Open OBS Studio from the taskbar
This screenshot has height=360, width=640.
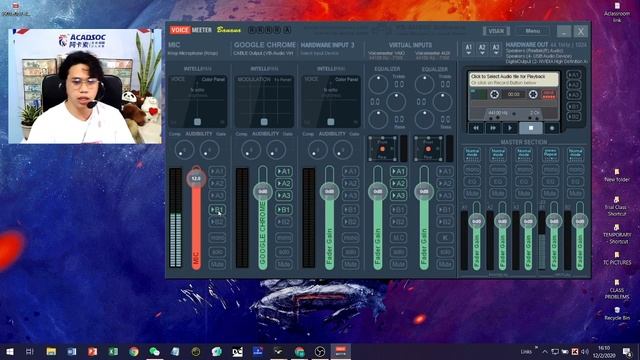[x=320, y=351]
